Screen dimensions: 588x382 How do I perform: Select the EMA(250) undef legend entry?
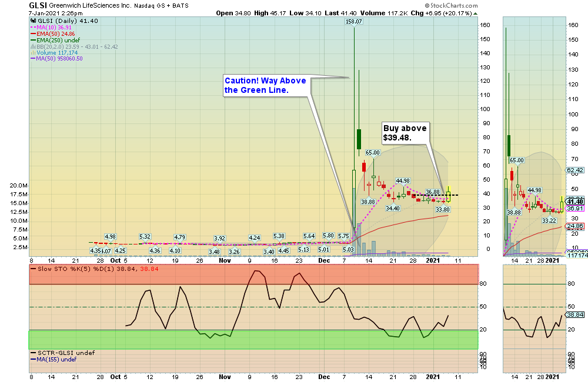[55, 40]
